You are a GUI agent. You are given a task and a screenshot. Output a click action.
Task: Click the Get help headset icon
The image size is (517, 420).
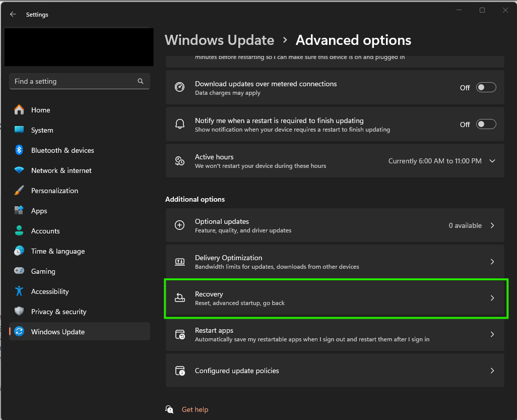coord(169,409)
